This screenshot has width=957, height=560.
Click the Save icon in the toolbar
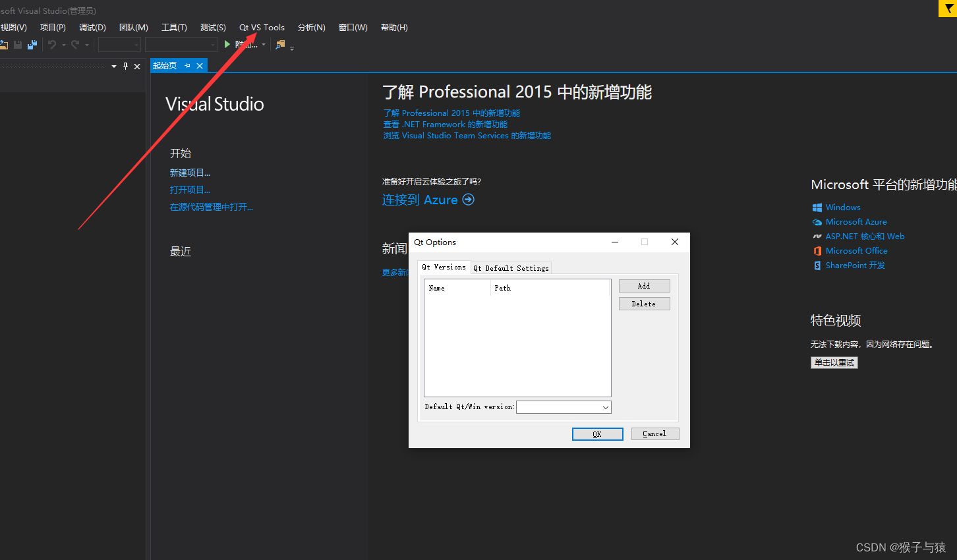click(18, 44)
